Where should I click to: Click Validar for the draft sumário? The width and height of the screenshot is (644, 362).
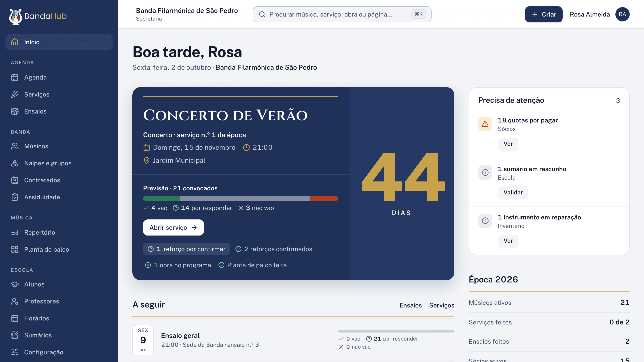[513, 193]
